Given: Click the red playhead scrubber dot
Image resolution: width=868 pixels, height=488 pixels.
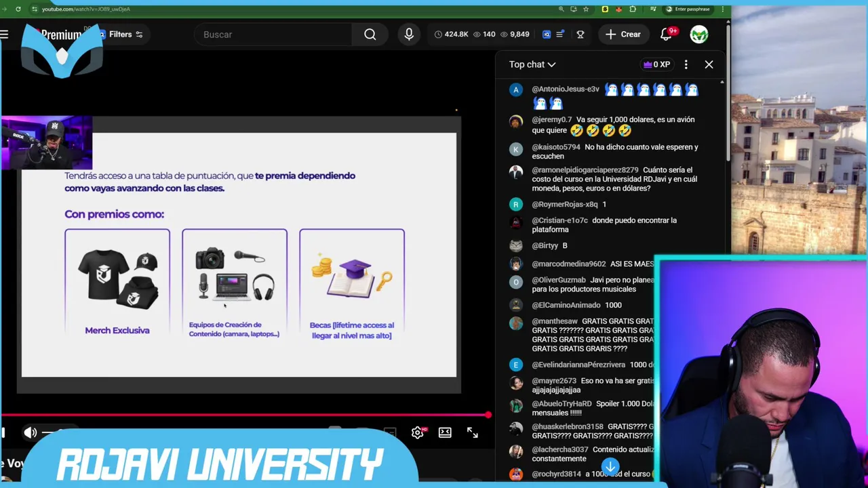Looking at the screenshot, I should 488,415.
